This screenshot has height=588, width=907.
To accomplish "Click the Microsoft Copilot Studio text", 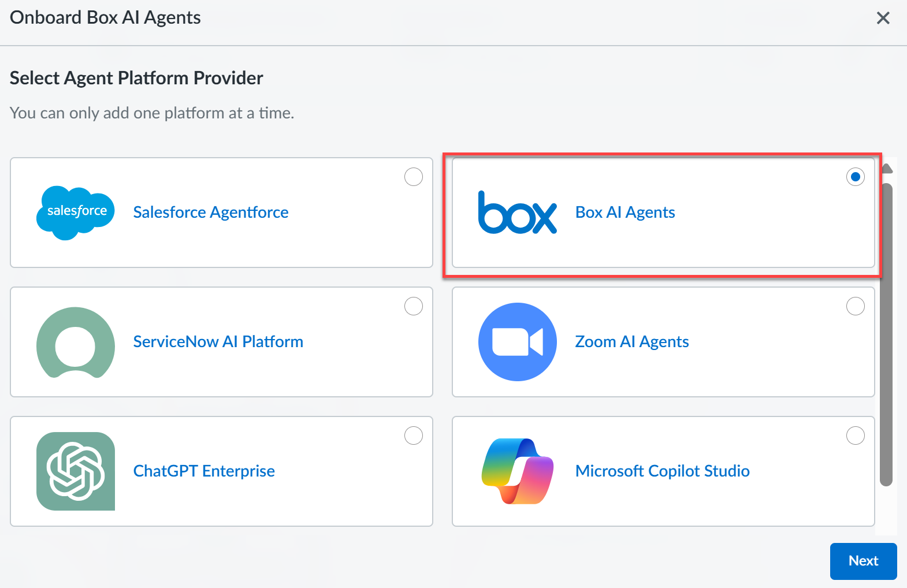I will pyautogui.click(x=662, y=471).
